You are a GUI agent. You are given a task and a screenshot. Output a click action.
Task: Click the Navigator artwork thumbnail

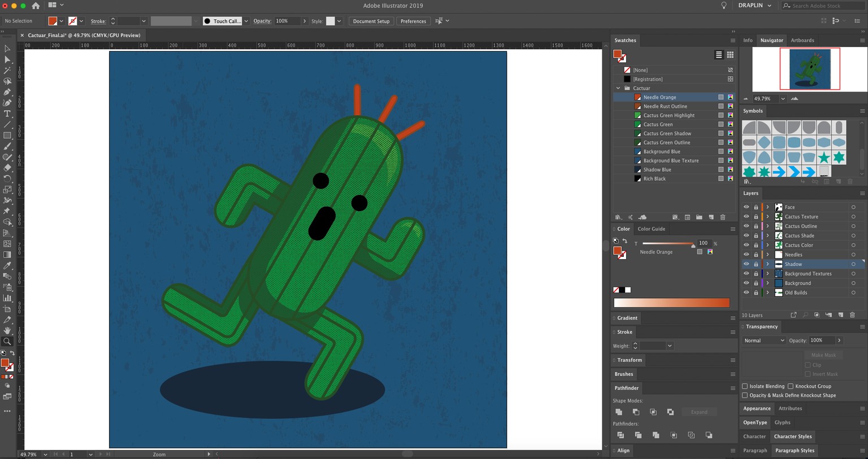coord(810,68)
